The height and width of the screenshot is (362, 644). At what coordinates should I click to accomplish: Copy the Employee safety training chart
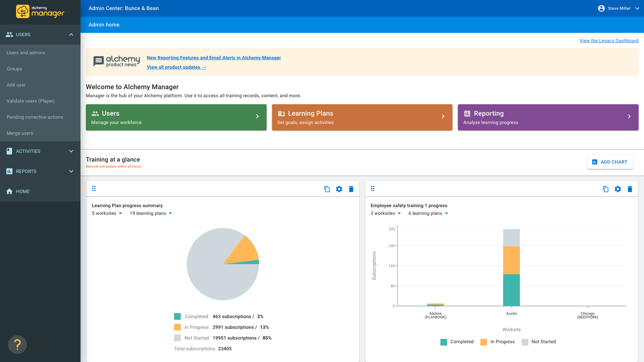605,189
